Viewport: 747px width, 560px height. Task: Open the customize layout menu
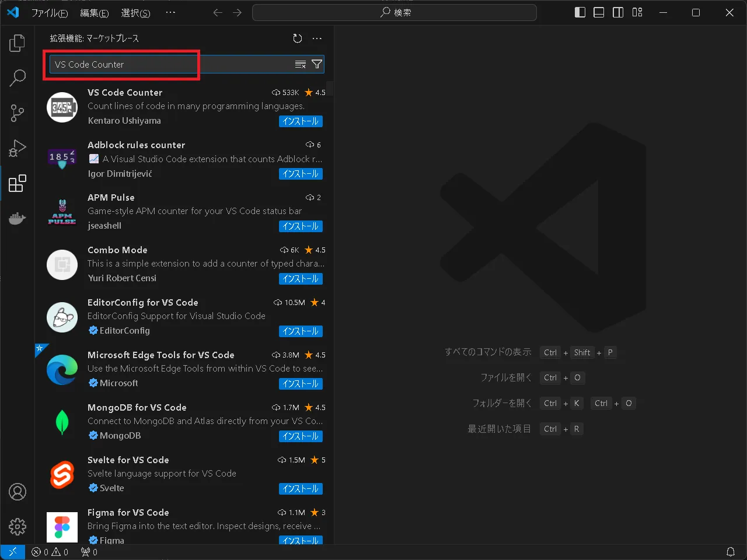637,12
